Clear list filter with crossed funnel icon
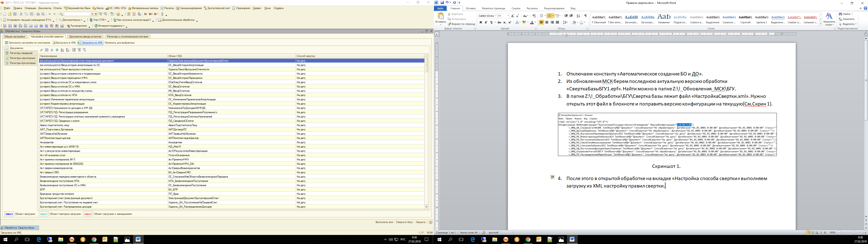Screen dimensions: 868x244 pos(85,50)
